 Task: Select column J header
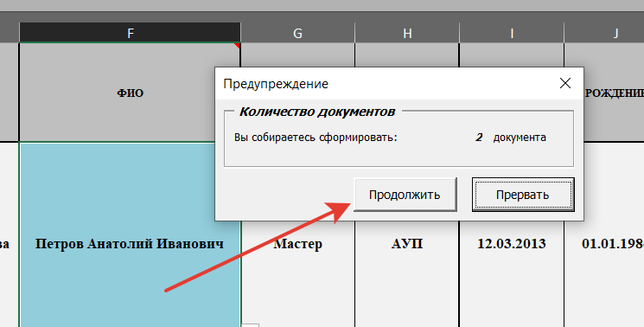coord(604,33)
